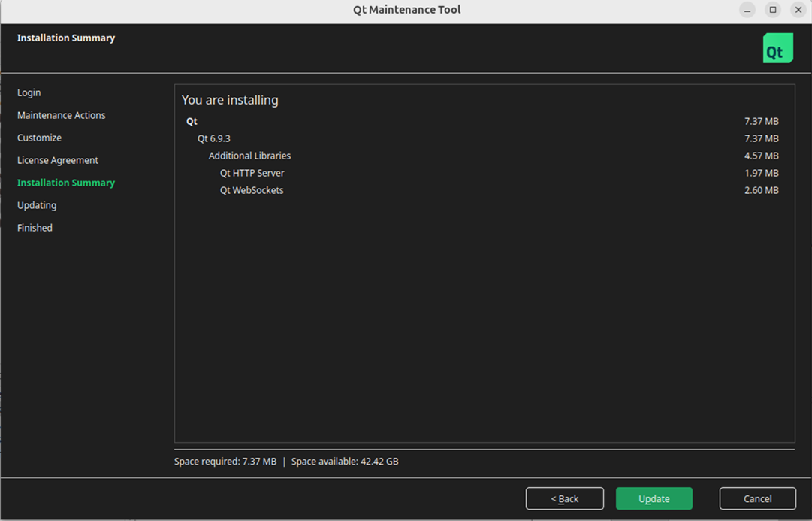Close the Qt Maintenance Tool window
812x521 pixels.
pos(798,10)
